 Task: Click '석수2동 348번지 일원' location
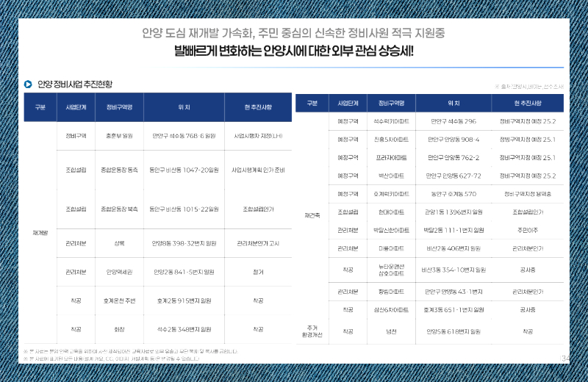(x=184, y=329)
